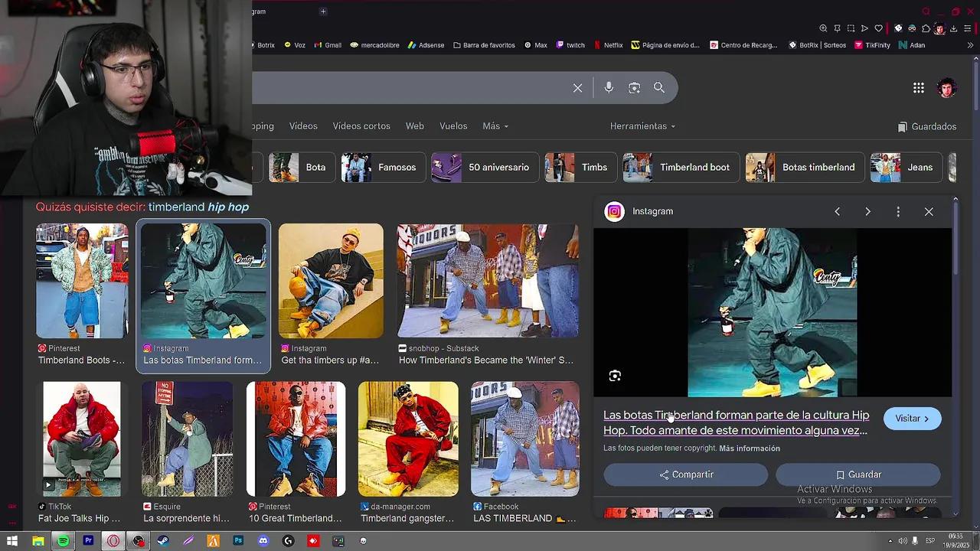Expand the Más dropdown

tap(495, 126)
